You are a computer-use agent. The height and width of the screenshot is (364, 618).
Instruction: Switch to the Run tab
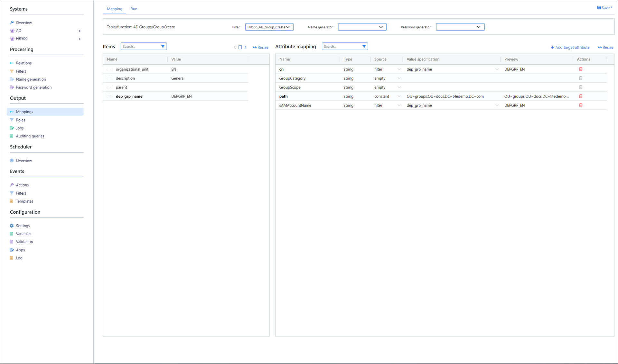(134, 9)
